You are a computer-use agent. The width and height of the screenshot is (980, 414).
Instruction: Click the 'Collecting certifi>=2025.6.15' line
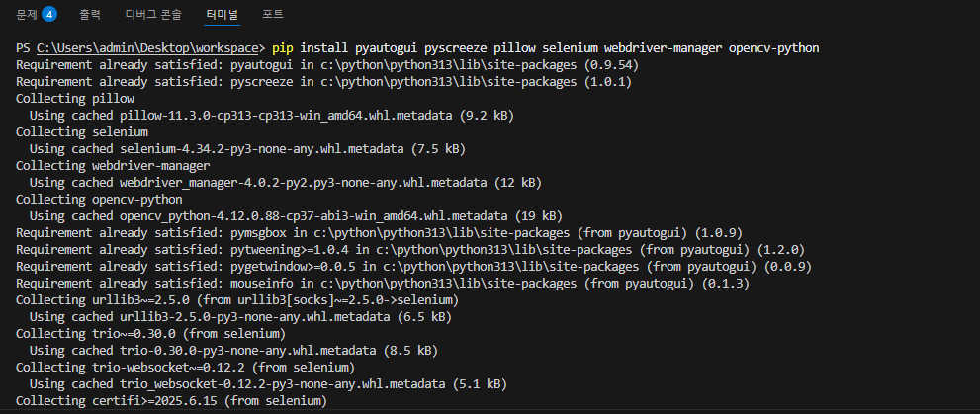pos(172,402)
